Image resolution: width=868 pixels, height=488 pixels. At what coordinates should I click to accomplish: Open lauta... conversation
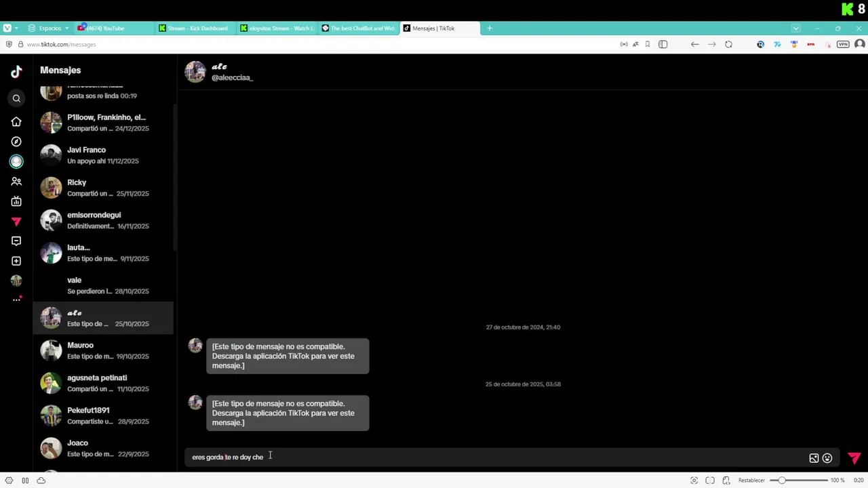pos(103,253)
